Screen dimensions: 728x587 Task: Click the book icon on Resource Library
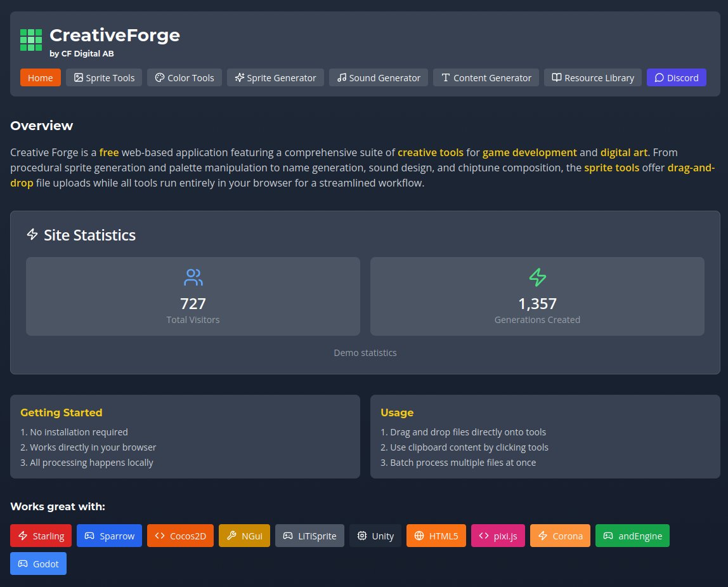pyautogui.click(x=557, y=77)
